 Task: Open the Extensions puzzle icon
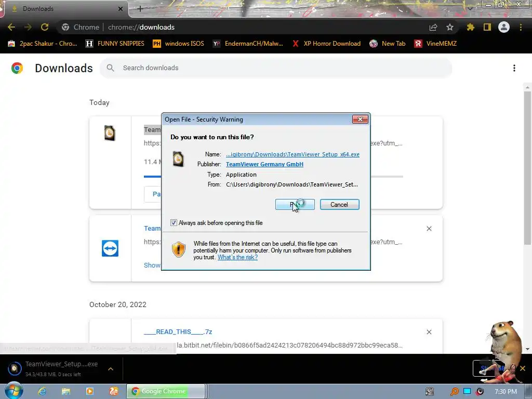[470, 27]
